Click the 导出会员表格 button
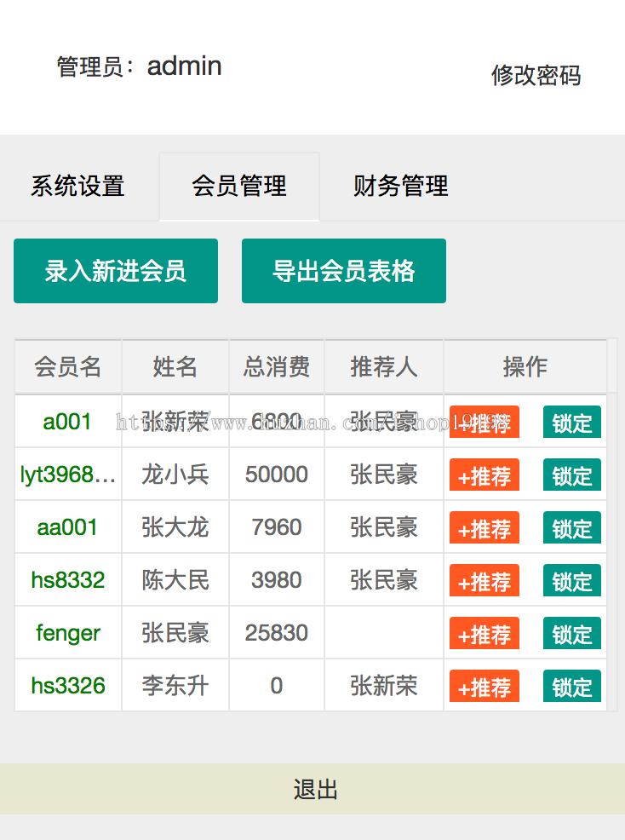This screenshot has height=840, width=625. 344,271
